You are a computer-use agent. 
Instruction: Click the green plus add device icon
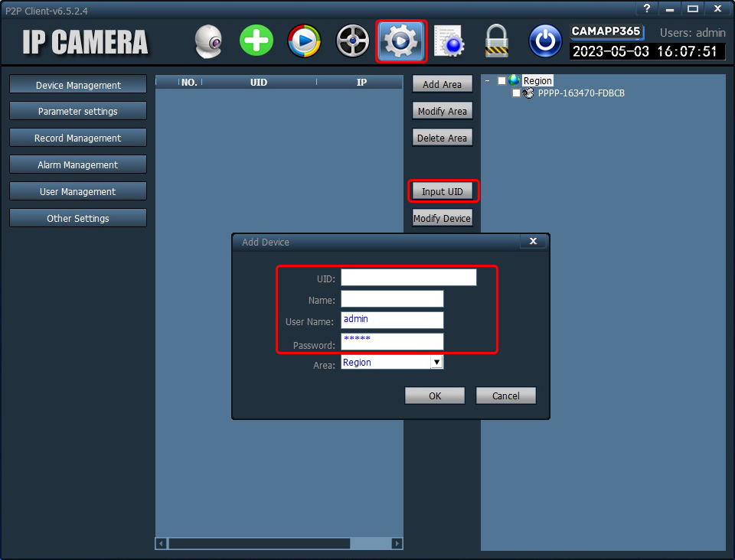256,41
